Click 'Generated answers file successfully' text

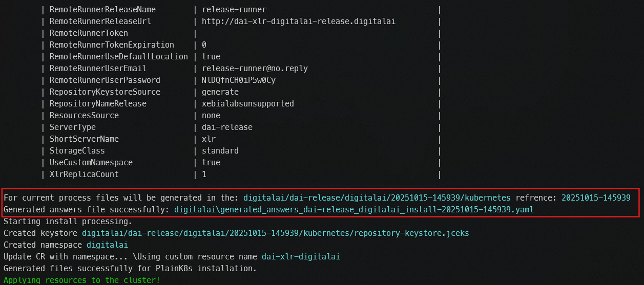click(x=87, y=210)
